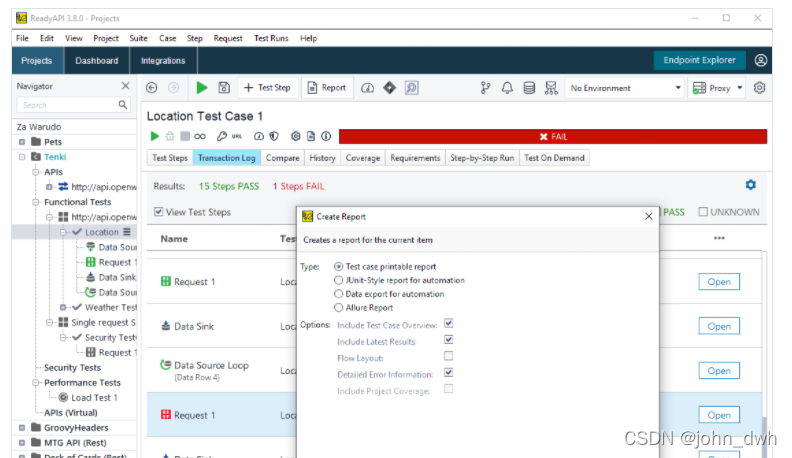Open the No Environment dropdown
The image size is (792, 458).
625,88
